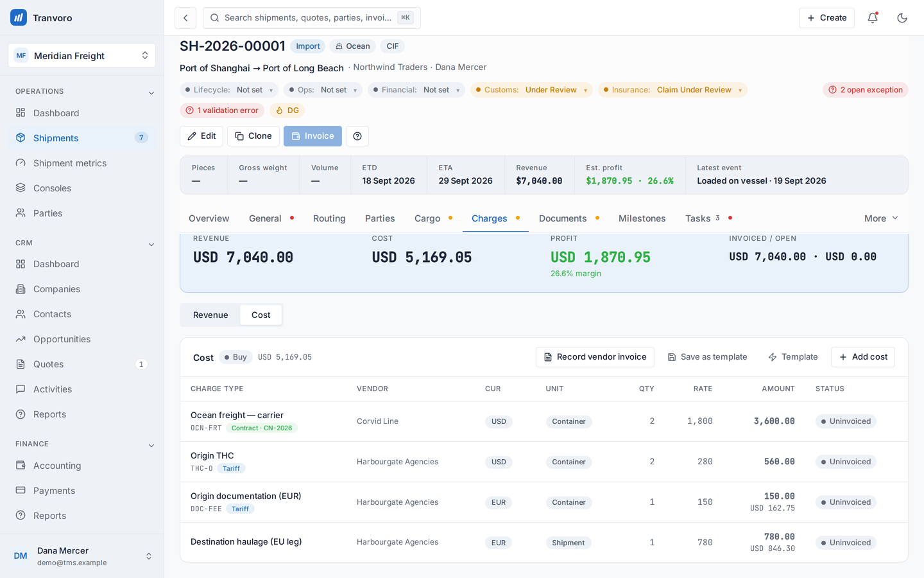924x578 pixels.
Task: Open the Financial status dropdown
Action: point(416,90)
